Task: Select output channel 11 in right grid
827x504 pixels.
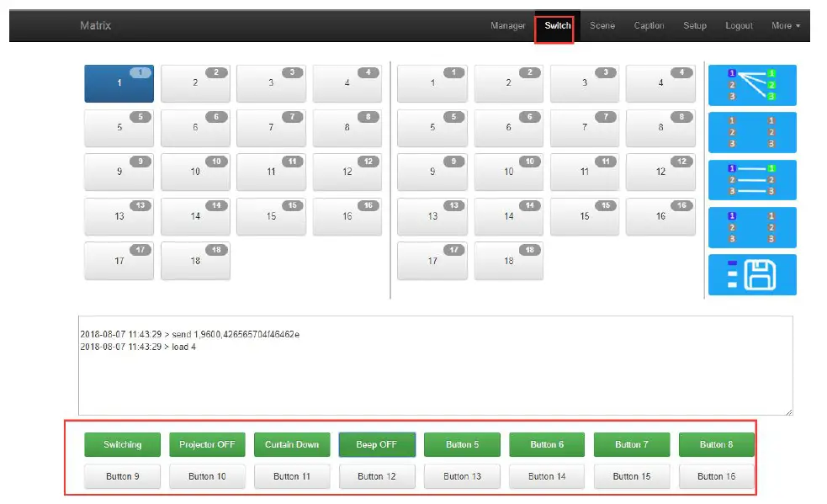Action: (585, 172)
